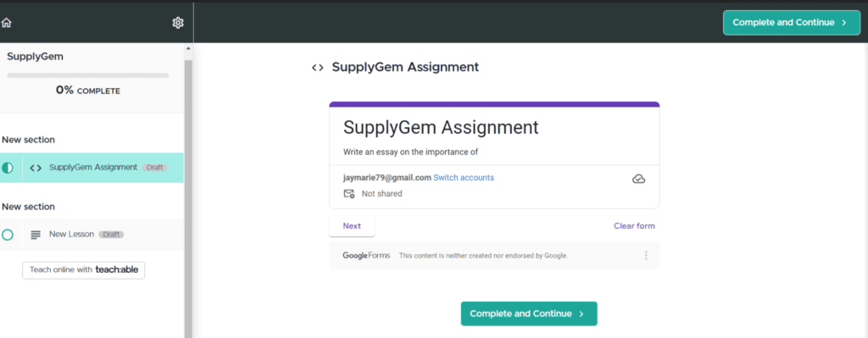
Task: Click the sidebar scrollbar up arrow
Action: 187,48
